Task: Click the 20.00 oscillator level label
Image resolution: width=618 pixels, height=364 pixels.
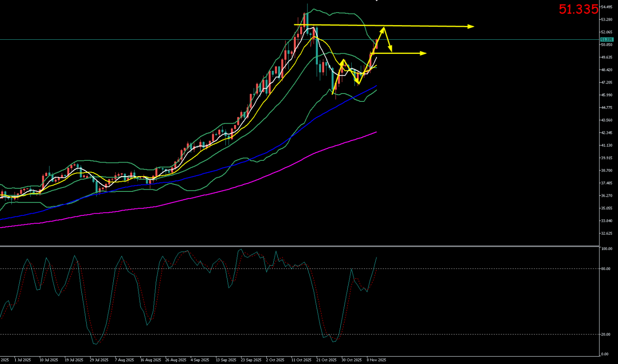Action: coord(605,334)
